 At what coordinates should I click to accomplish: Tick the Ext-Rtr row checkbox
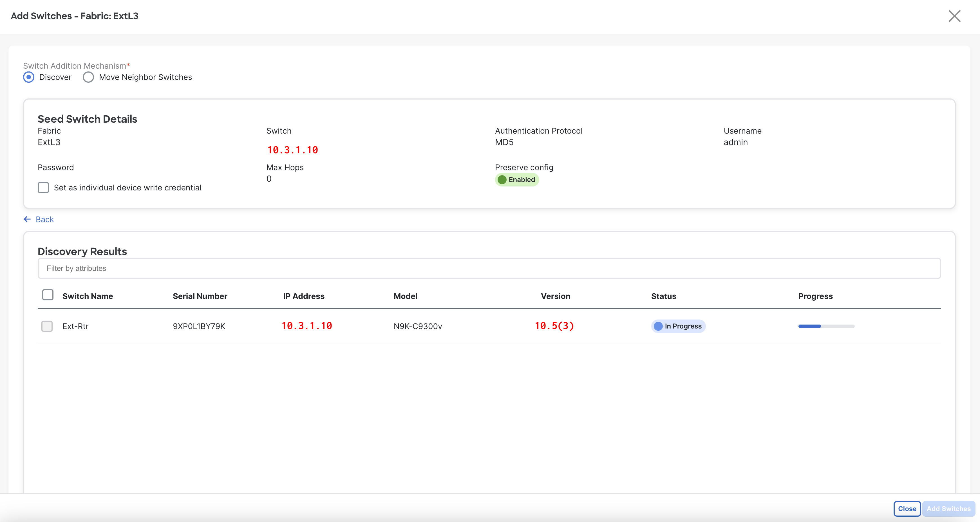(47, 326)
